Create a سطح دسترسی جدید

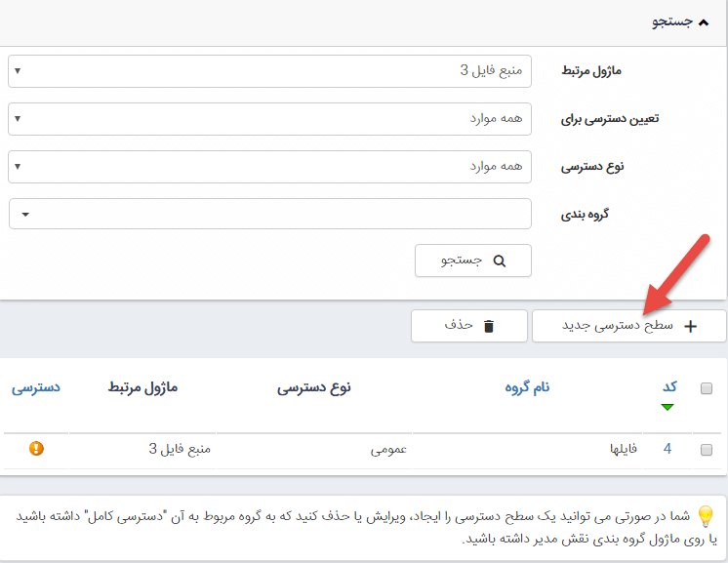pyautogui.click(x=628, y=327)
